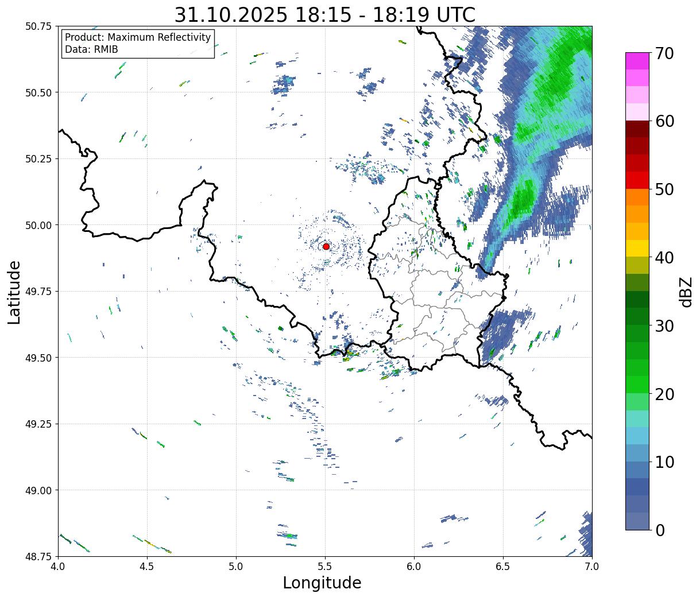Click the latitude tick label "50.50"
The height and width of the screenshot is (597, 700).
point(38,92)
